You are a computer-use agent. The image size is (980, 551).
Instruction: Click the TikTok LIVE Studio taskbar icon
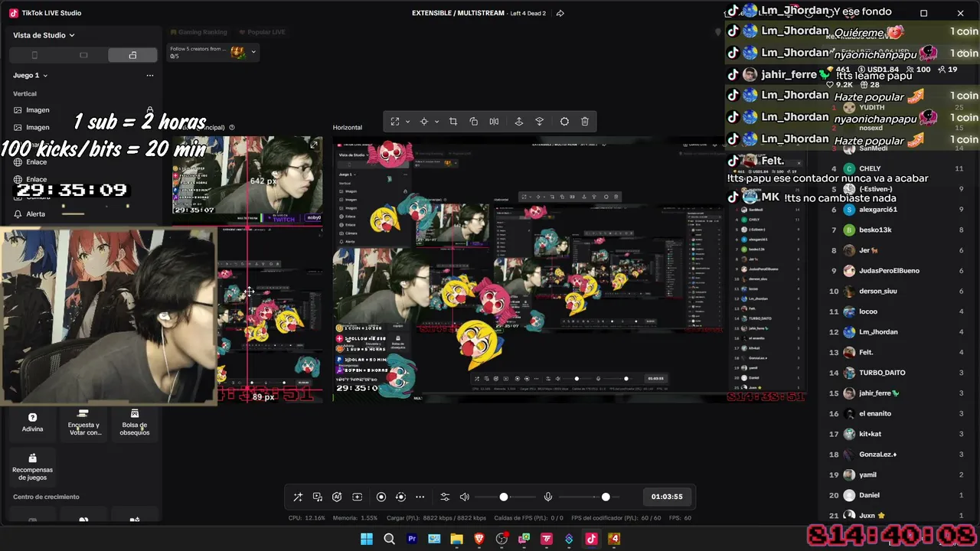pos(591,539)
